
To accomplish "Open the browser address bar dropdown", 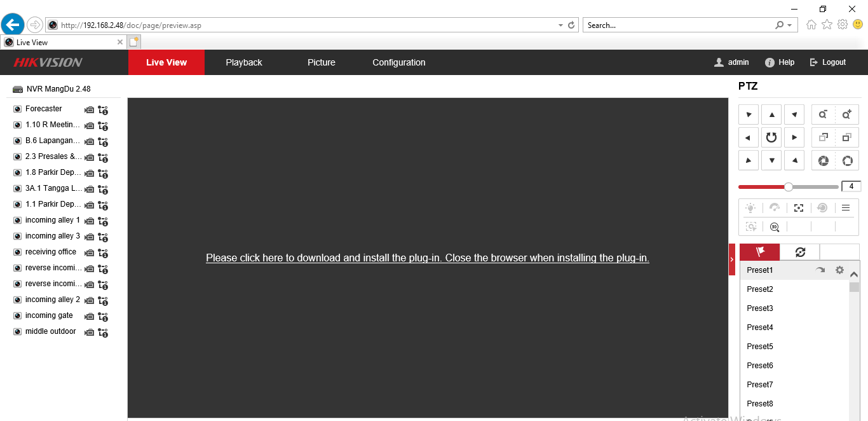I will coord(560,25).
